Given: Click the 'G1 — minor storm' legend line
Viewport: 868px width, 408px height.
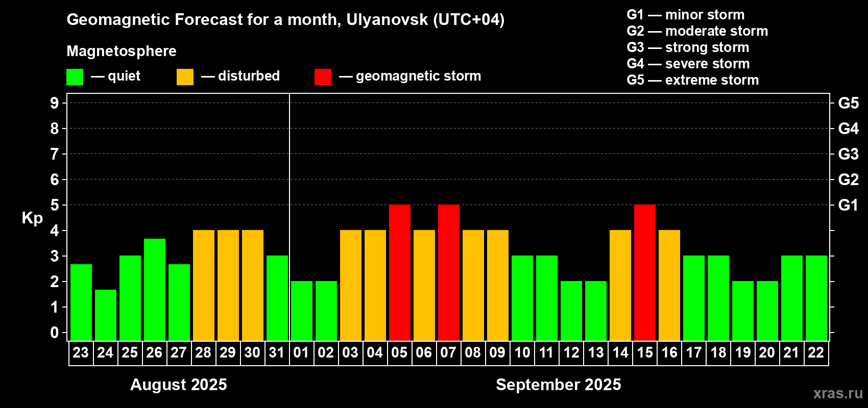Looking at the screenshot, I should [x=686, y=15].
